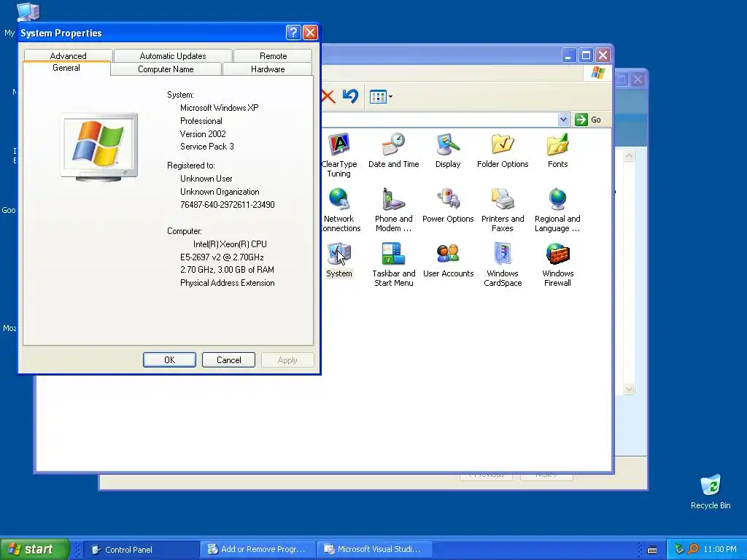Viewport: 747px width, 560px height.
Task: Click the 'Physical Address Extension' text
Action: point(228,283)
